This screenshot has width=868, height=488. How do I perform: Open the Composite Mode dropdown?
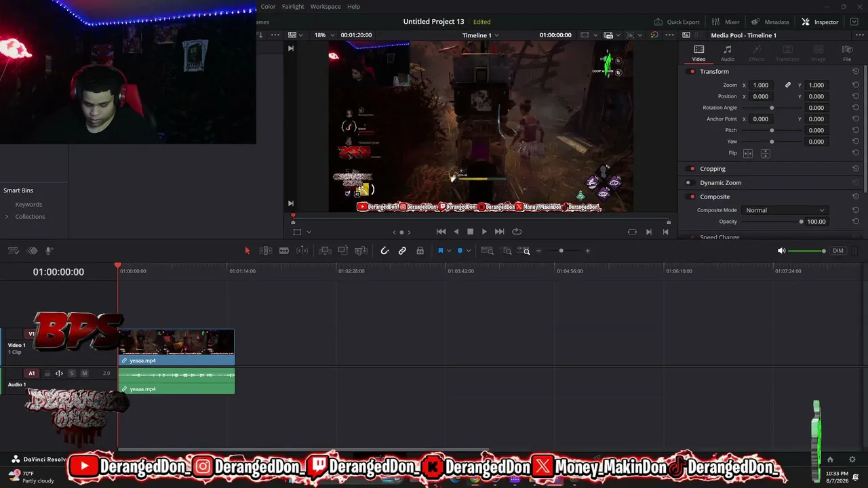tap(785, 210)
